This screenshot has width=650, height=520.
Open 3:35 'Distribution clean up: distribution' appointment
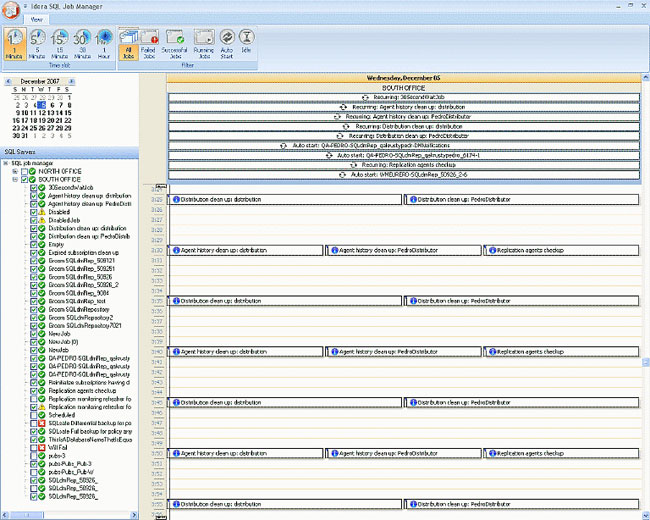tap(284, 301)
